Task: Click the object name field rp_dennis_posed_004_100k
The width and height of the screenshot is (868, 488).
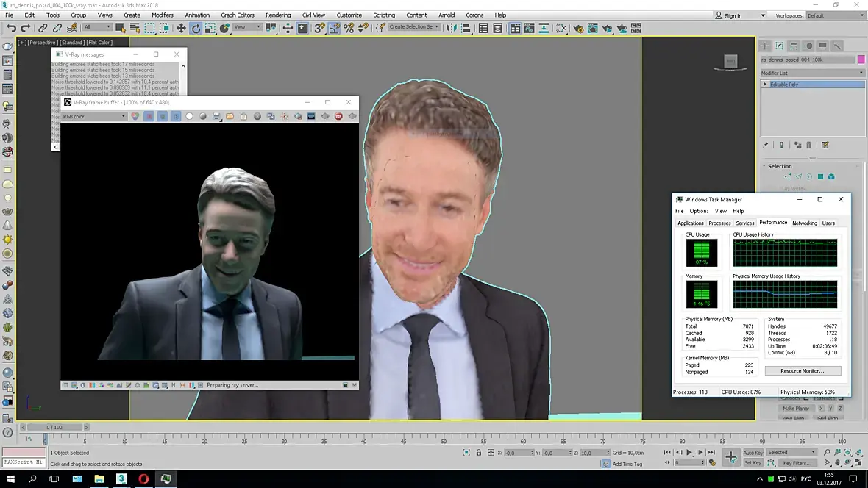Action: coord(807,60)
